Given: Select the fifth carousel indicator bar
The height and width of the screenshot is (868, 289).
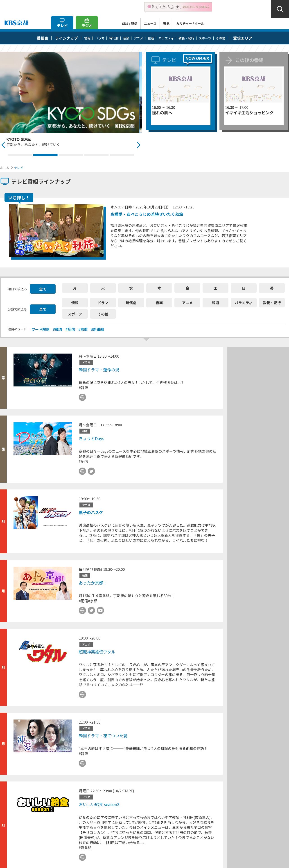Looking at the screenshot, I should coord(122,155).
